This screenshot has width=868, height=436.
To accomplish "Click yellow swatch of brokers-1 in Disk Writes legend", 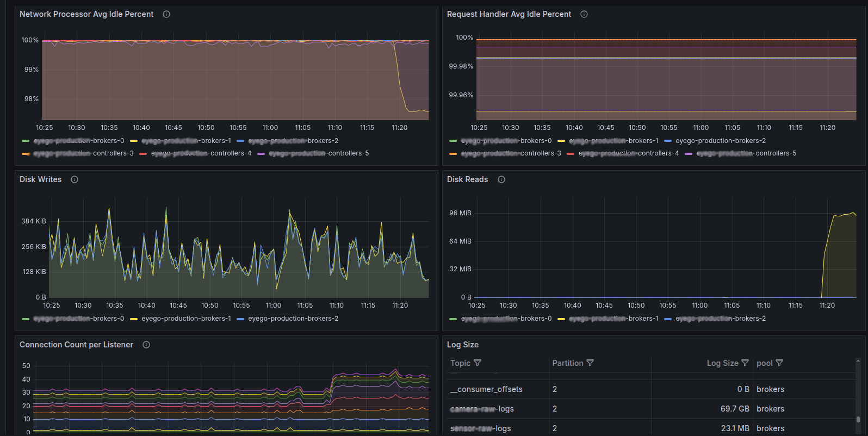I will (x=134, y=319).
